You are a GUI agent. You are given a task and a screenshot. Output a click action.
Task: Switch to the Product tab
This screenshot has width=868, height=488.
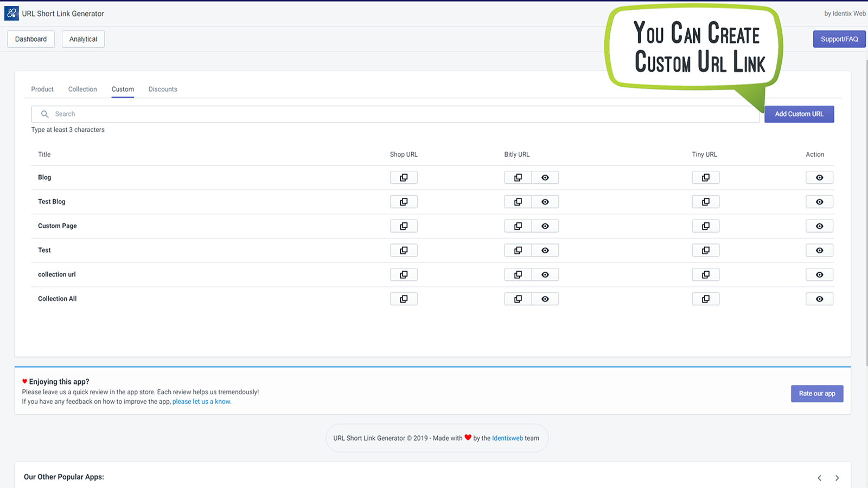(42, 89)
